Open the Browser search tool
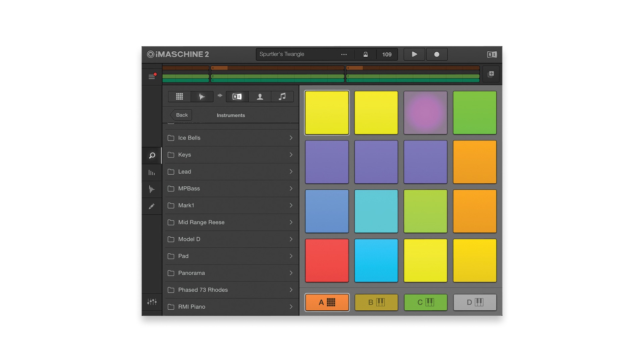Viewport: 644px width, 362px height. pos(152,156)
